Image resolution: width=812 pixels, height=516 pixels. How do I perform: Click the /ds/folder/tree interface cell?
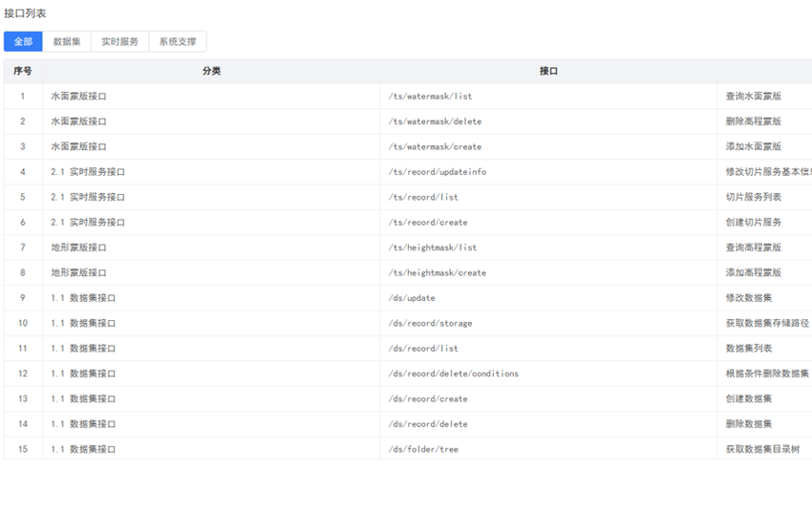click(x=423, y=449)
